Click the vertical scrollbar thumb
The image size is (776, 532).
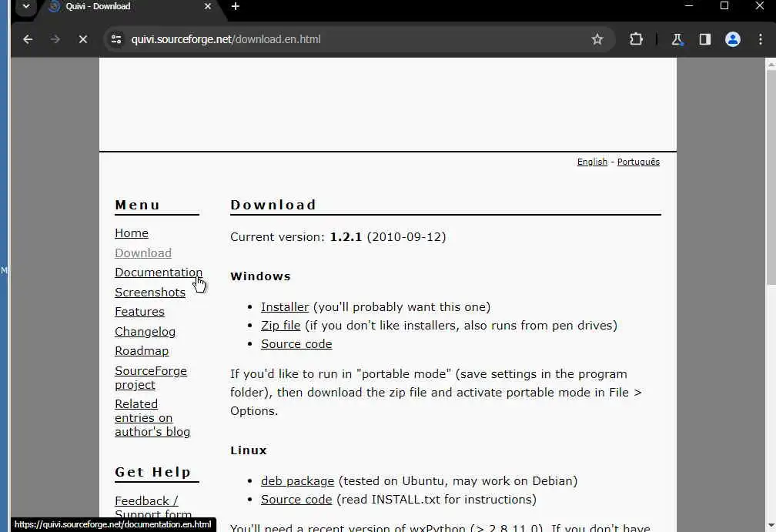[771, 176]
